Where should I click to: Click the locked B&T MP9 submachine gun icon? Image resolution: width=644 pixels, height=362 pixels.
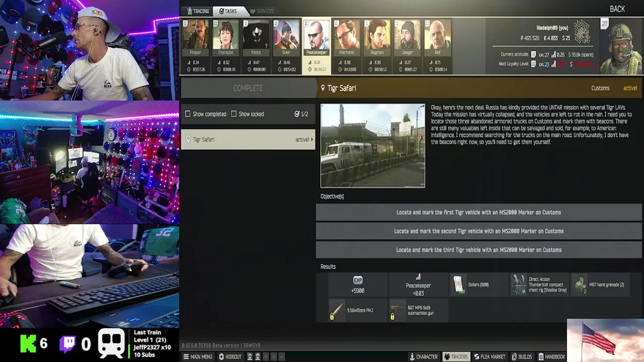pyautogui.click(x=397, y=311)
